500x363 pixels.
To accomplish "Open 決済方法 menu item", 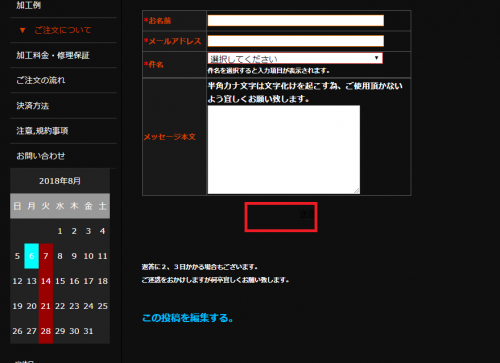I will click(x=33, y=106).
